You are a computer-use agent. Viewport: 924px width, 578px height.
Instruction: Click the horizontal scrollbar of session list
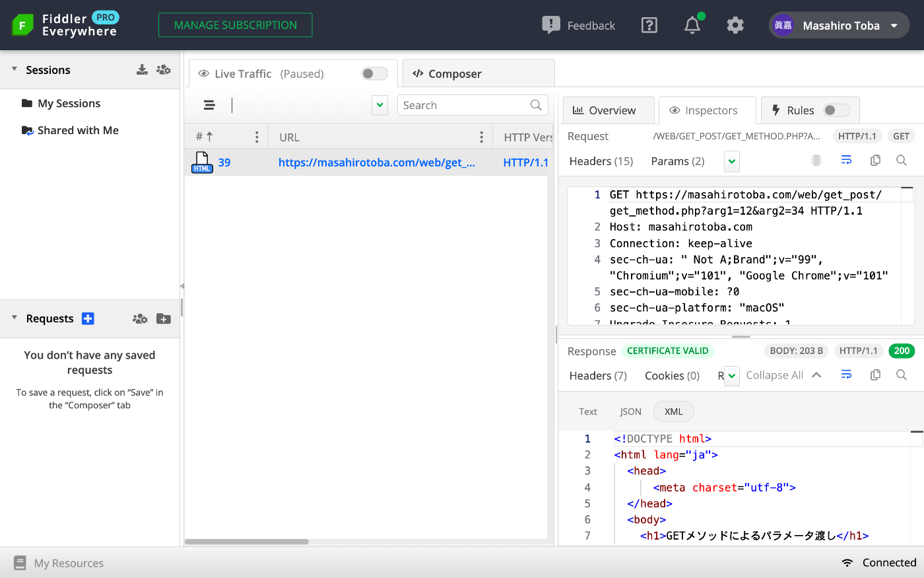(x=246, y=542)
